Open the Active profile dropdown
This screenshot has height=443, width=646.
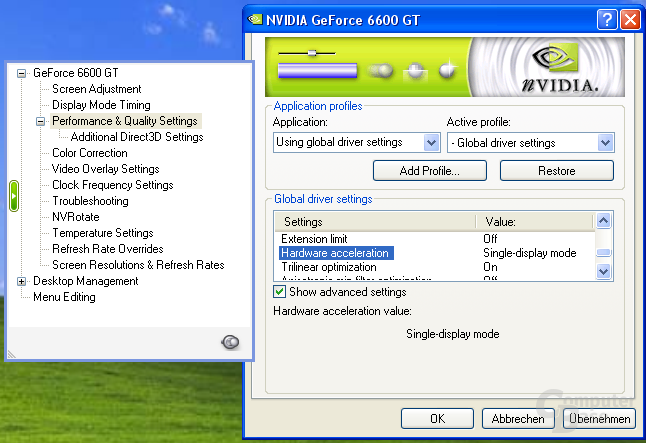pos(605,143)
